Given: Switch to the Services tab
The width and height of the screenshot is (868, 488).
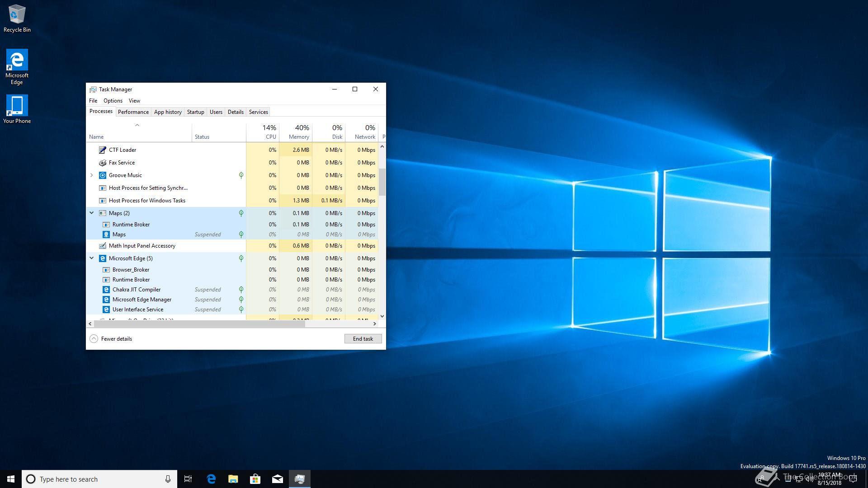Looking at the screenshot, I should (259, 112).
